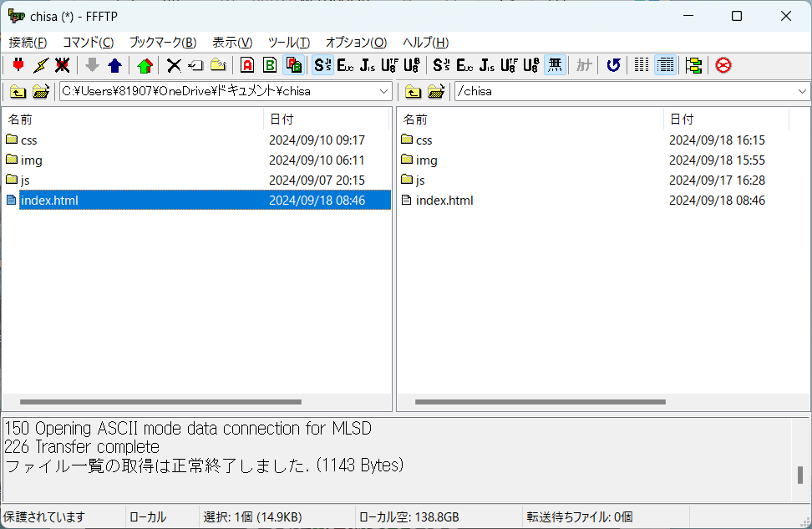
Task: Open the オプション menu
Action: point(355,43)
